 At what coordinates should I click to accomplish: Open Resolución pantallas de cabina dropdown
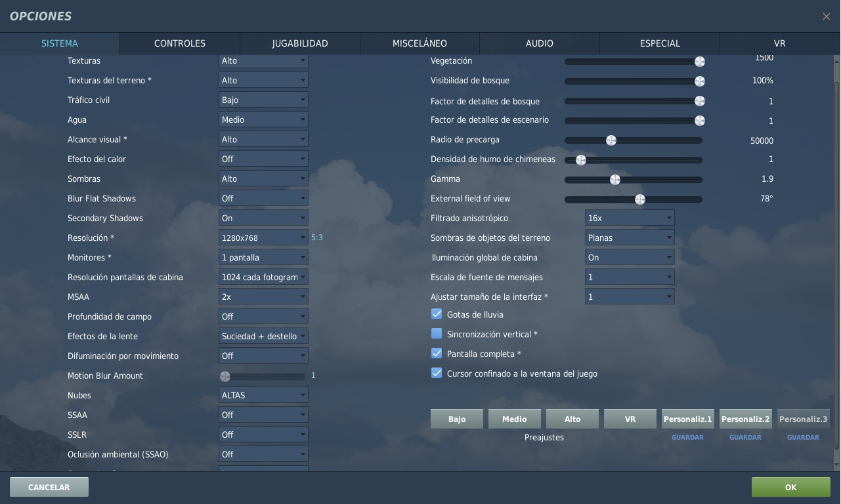(x=263, y=277)
